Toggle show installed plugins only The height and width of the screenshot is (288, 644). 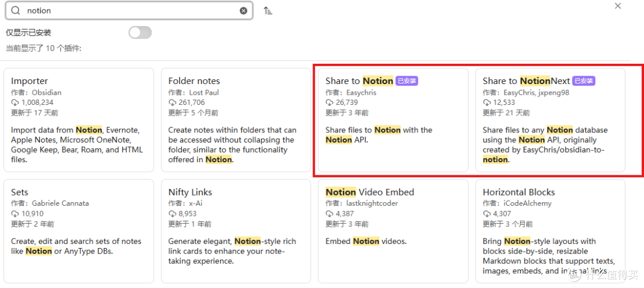[x=140, y=33]
